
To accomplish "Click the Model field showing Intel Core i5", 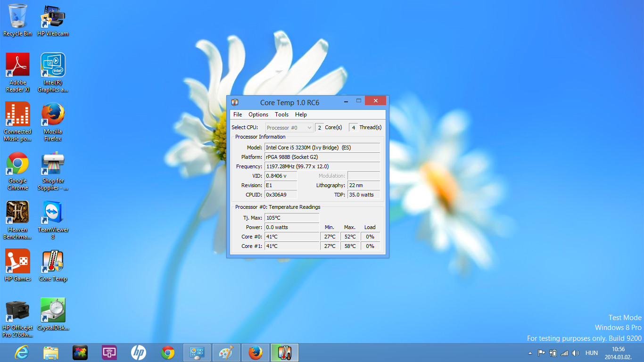I will (322, 148).
